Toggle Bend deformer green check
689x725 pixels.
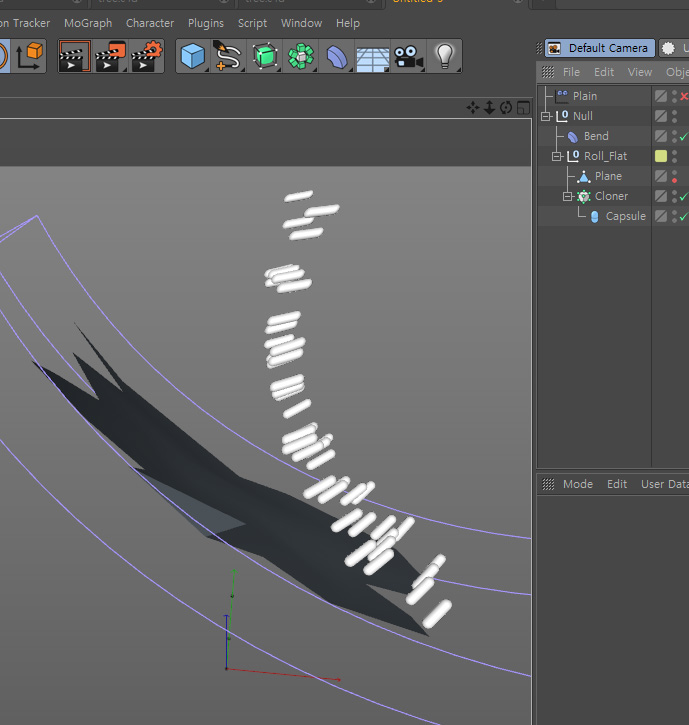tap(683, 137)
